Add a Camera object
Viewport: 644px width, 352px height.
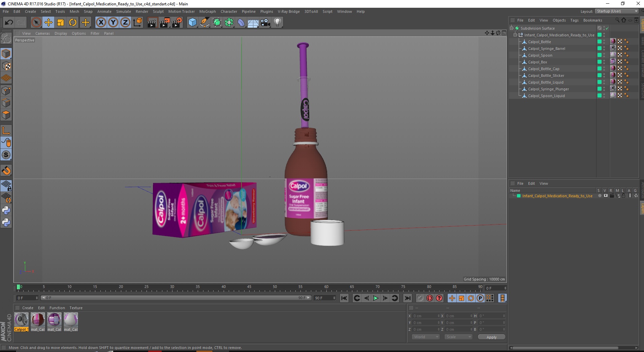[265, 23]
